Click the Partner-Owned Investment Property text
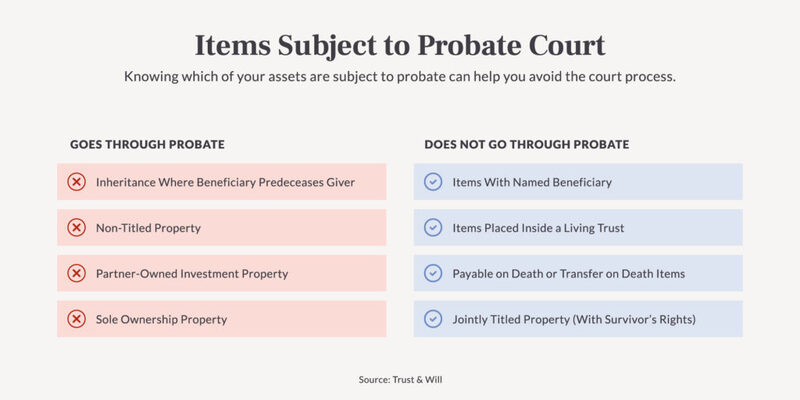800x400 pixels. (x=192, y=274)
